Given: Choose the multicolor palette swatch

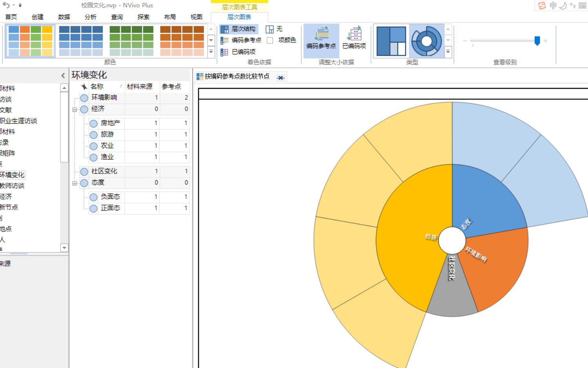Looking at the screenshot, I should 30,41.
